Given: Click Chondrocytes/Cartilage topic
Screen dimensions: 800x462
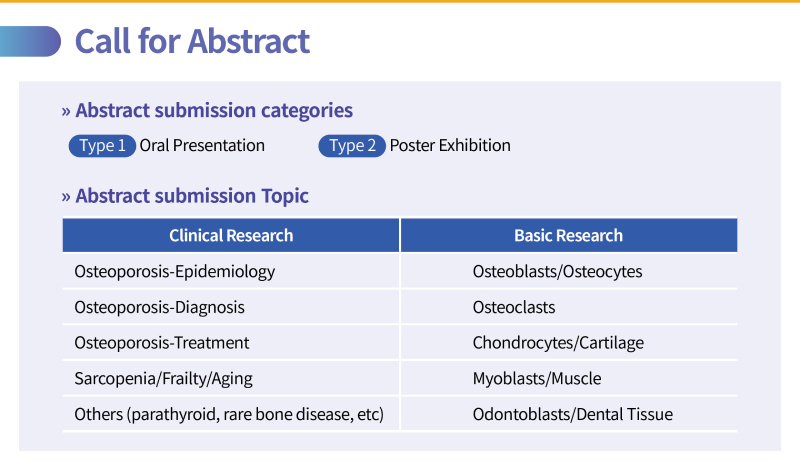Looking at the screenshot, I should click(558, 343).
